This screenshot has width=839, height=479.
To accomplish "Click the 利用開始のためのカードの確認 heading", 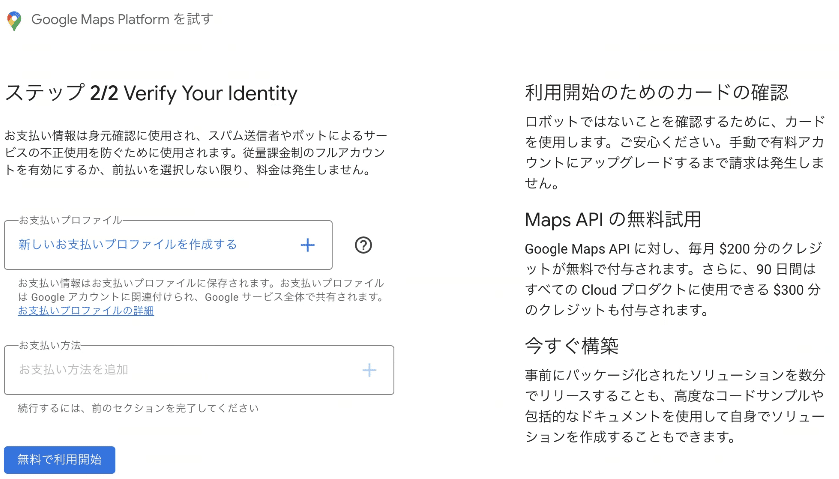I will click(x=657, y=93).
